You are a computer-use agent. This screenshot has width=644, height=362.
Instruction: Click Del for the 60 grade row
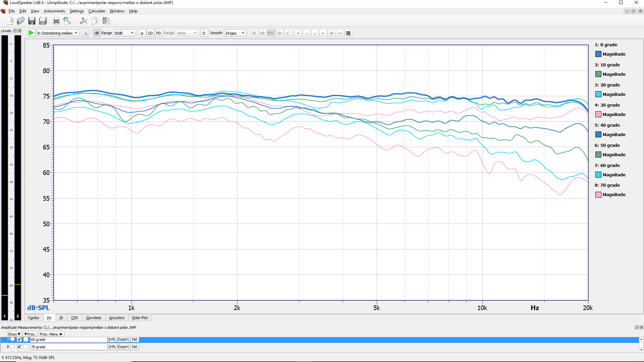pos(135,339)
